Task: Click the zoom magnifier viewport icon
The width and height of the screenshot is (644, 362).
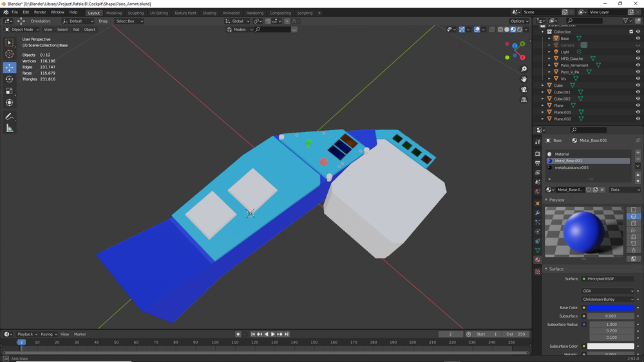Action: click(524, 69)
